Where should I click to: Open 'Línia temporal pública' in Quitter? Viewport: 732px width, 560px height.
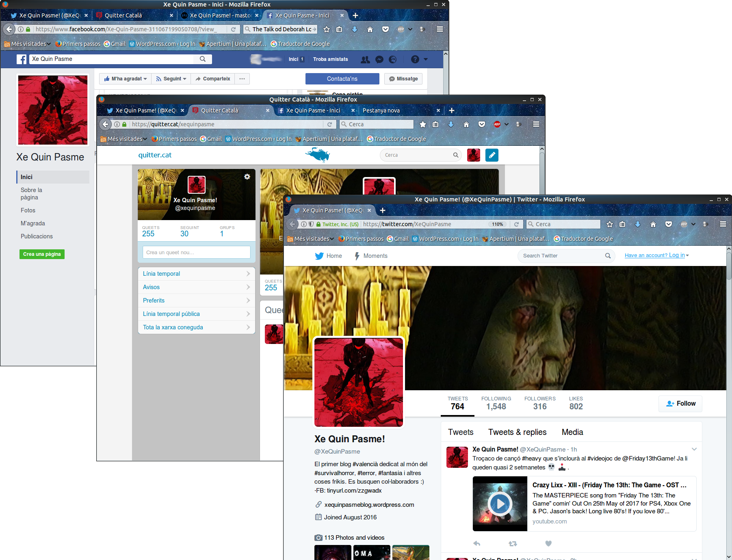[197, 314]
